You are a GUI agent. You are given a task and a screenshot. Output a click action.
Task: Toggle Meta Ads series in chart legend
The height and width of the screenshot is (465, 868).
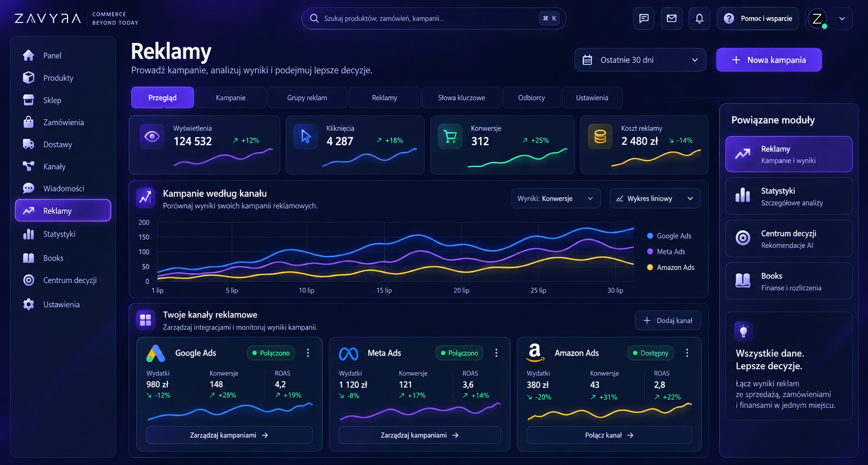666,252
